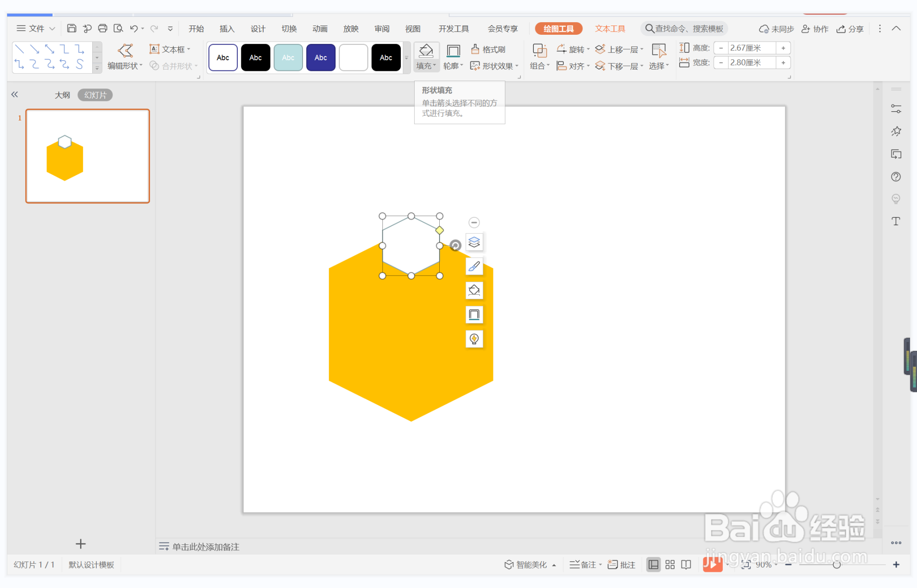
Task: Click the Undo arrow icon
Action: [133, 29]
